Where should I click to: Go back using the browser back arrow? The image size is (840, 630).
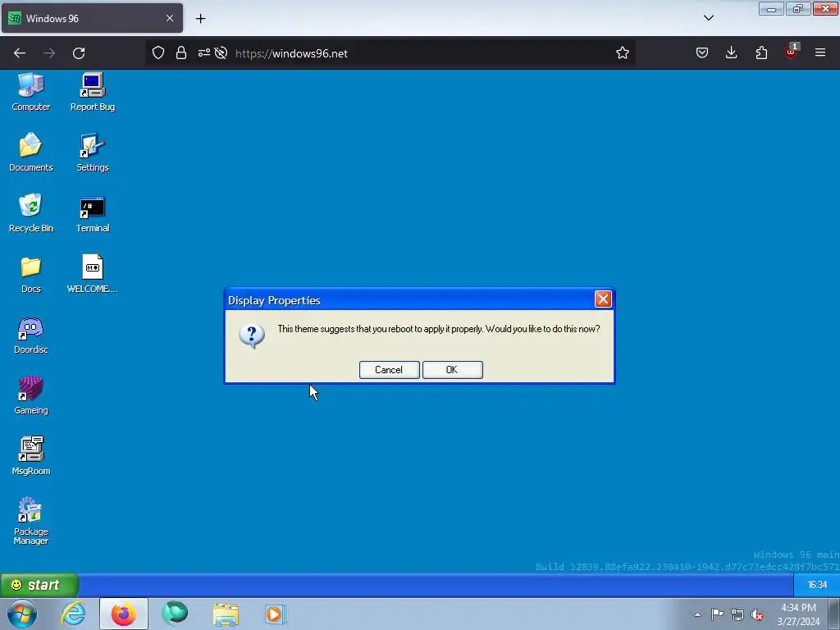tap(20, 53)
